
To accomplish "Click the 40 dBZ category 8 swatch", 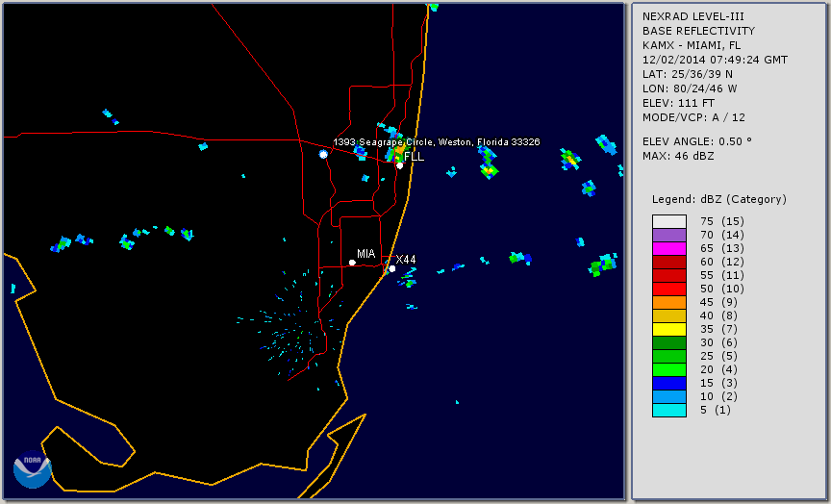I will (669, 315).
